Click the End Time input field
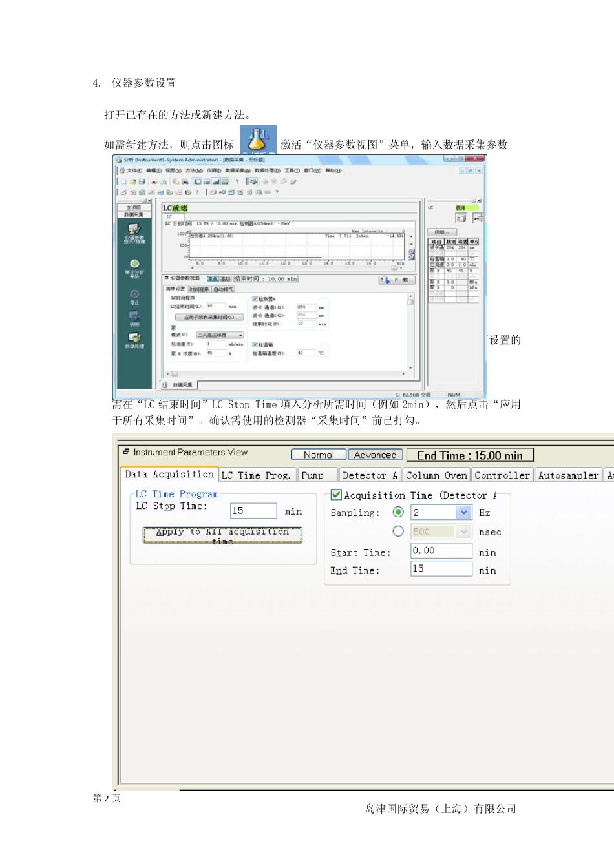 (441, 568)
